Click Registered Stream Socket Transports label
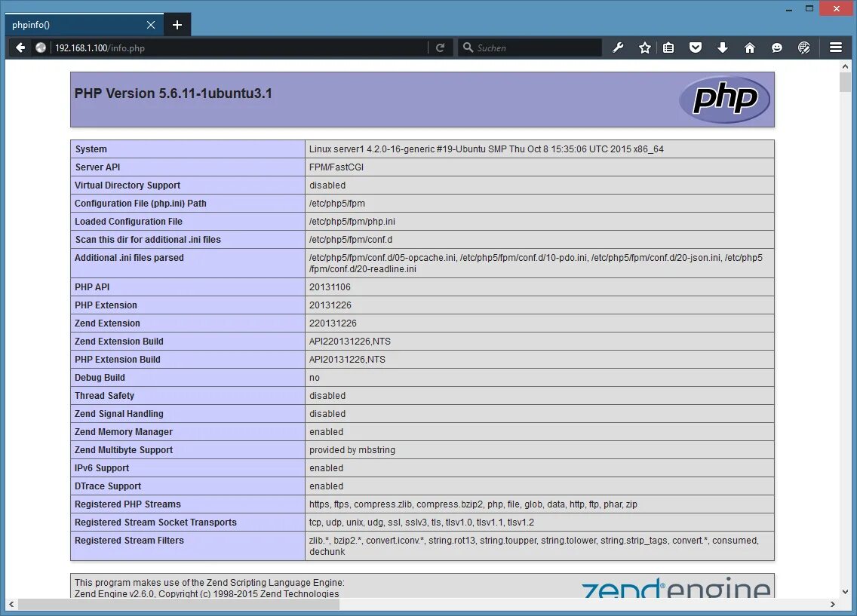This screenshot has height=616, width=857. [x=155, y=522]
